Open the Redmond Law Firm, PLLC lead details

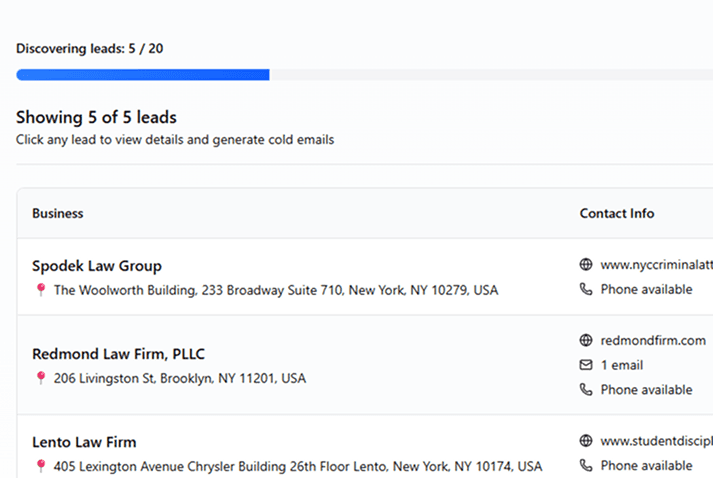pos(118,354)
